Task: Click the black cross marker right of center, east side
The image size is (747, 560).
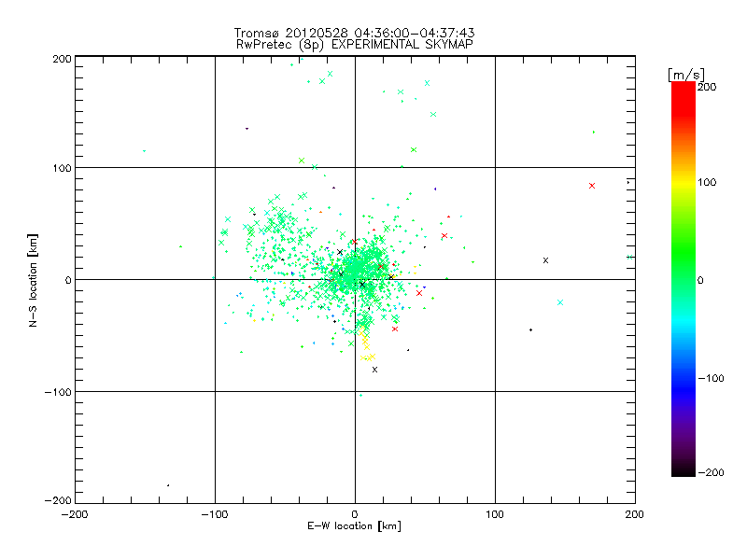Action: click(545, 260)
